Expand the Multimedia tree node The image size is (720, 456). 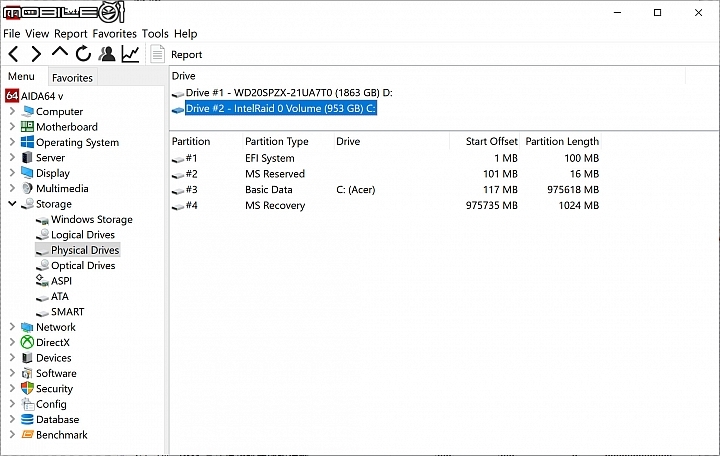[x=12, y=188]
